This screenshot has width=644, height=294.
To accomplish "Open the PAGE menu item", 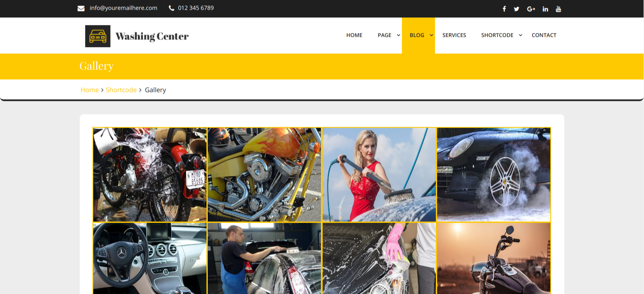I will pyautogui.click(x=385, y=35).
